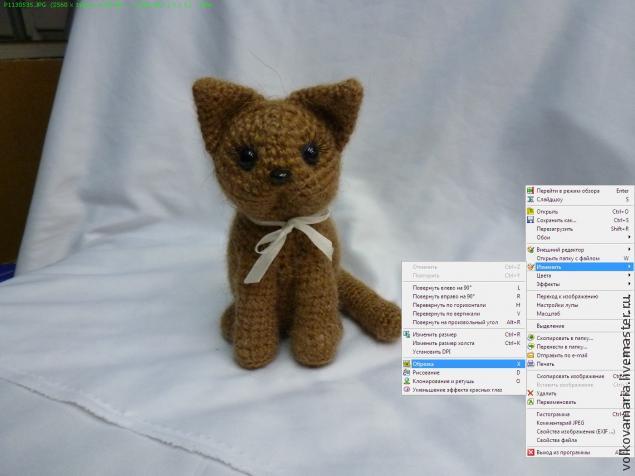
Task: Click the Выход из программы icon
Action: point(530,452)
